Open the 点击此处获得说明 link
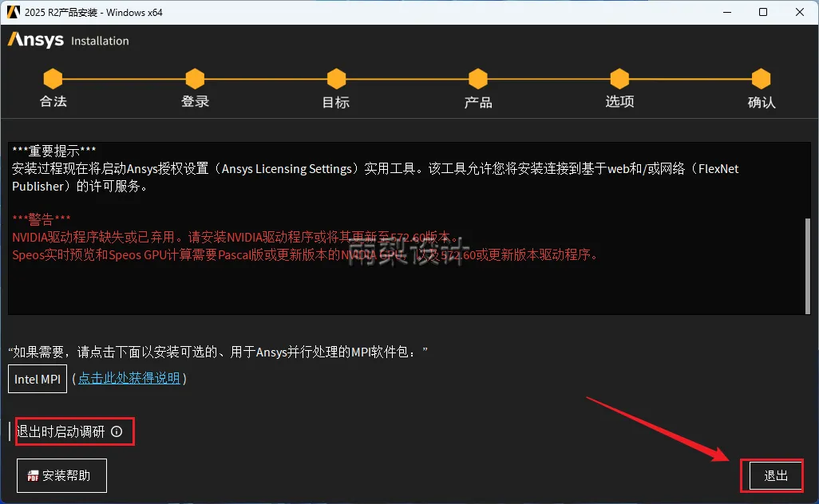This screenshot has width=819, height=504. tap(129, 378)
